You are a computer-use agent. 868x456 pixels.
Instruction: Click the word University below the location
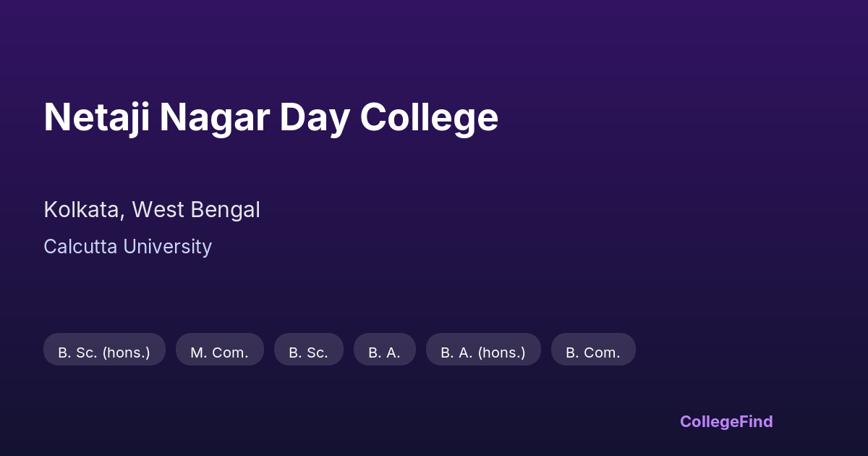(x=167, y=247)
